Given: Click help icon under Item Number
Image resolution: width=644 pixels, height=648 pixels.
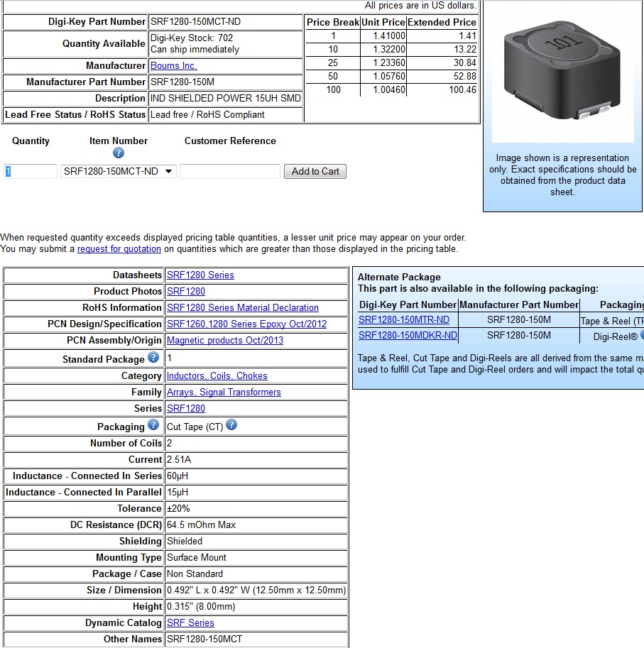Looking at the screenshot, I should (x=118, y=153).
